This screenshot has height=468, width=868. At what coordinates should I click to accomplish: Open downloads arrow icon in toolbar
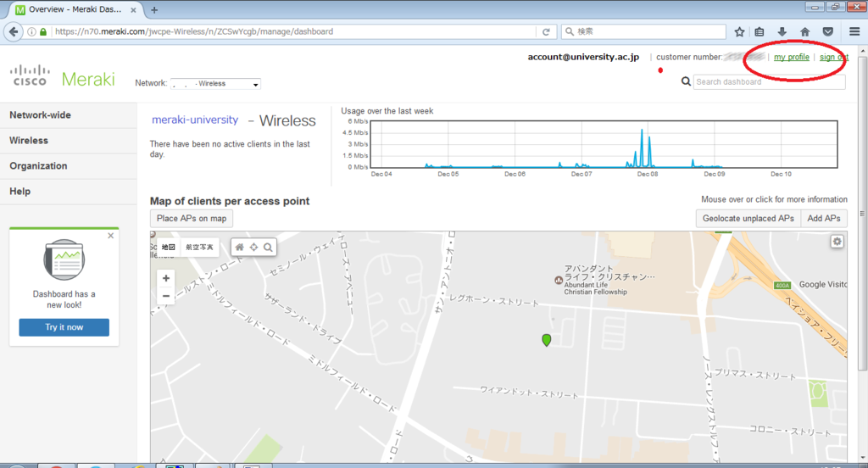click(782, 31)
